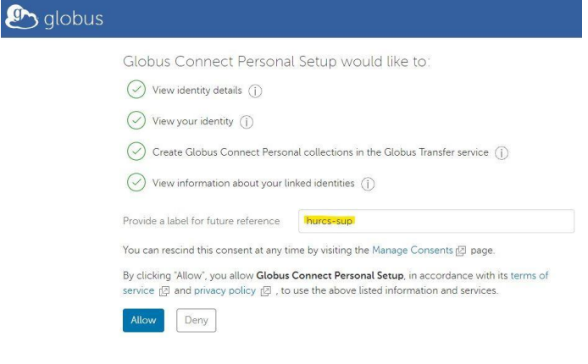
Task: Open the Manage Consents link
Action: coord(413,251)
